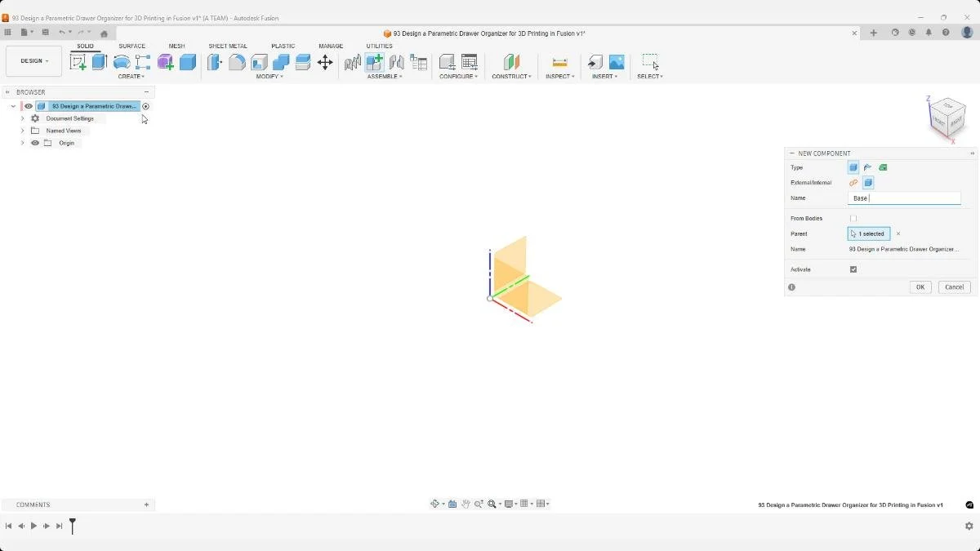This screenshot has width=980, height=551.
Task: Select the Extrude tool
Action: pos(97,61)
